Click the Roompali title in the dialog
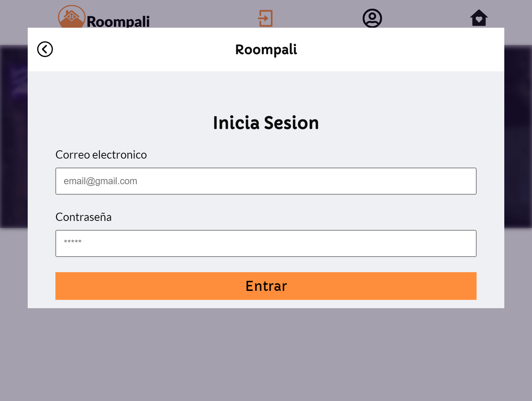The image size is (532, 401). click(x=266, y=50)
